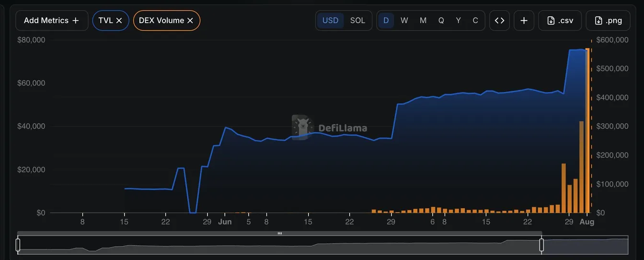Select the monthly M interval
The image size is (644, 260).
tap(423, 21)
